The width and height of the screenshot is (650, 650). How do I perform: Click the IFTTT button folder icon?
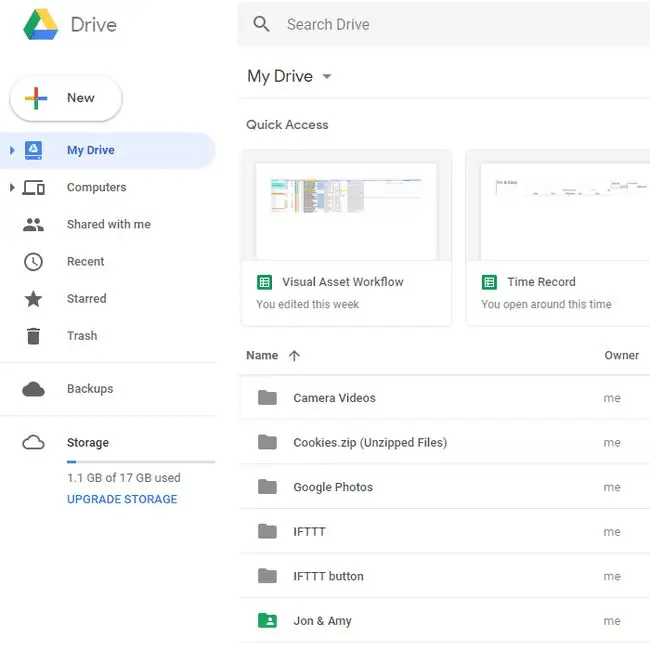pyautogui.click(x=267, y=576)
